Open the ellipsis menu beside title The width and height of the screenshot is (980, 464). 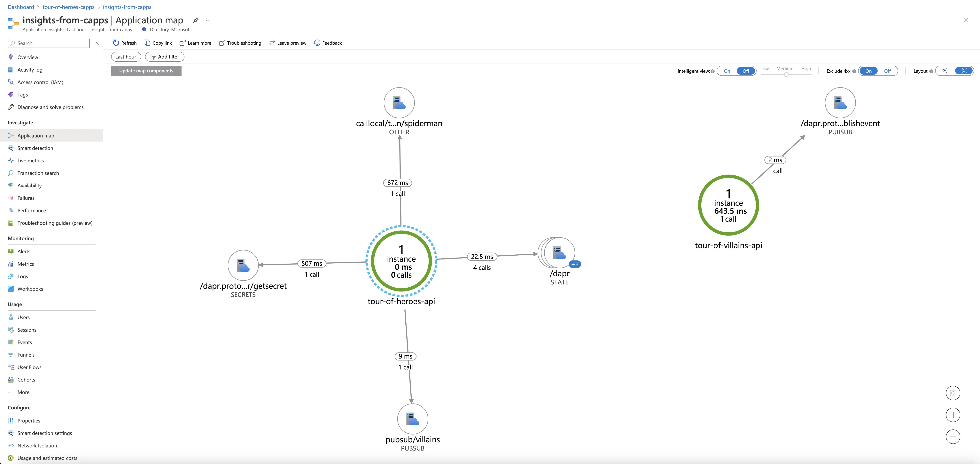(x=208, y=20)
